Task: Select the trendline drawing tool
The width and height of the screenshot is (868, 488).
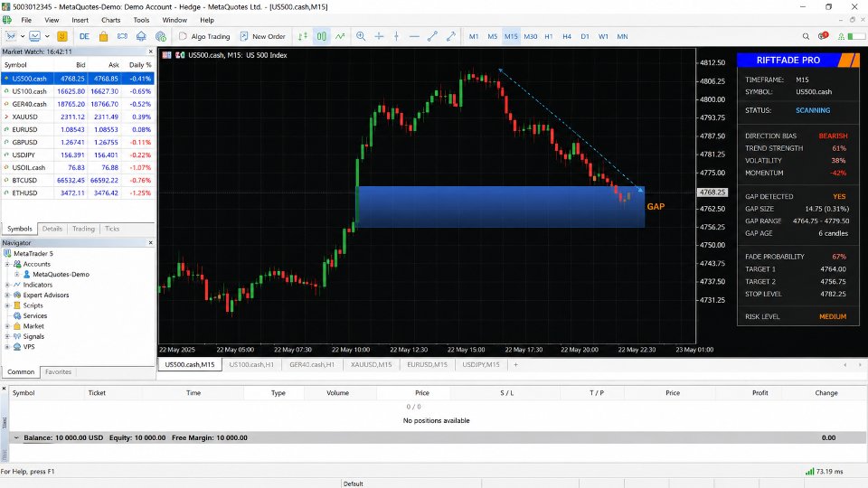Action: pos(432,36)
